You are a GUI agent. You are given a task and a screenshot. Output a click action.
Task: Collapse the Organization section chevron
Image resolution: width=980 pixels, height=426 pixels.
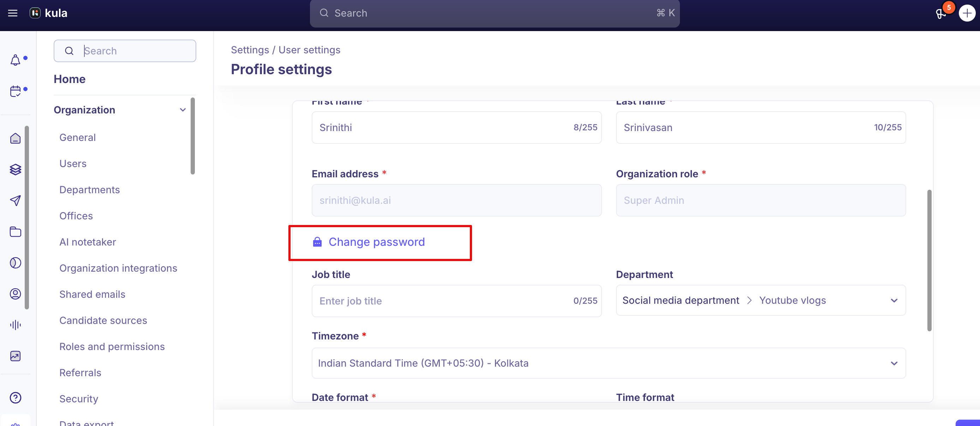[x=183, y=110]
